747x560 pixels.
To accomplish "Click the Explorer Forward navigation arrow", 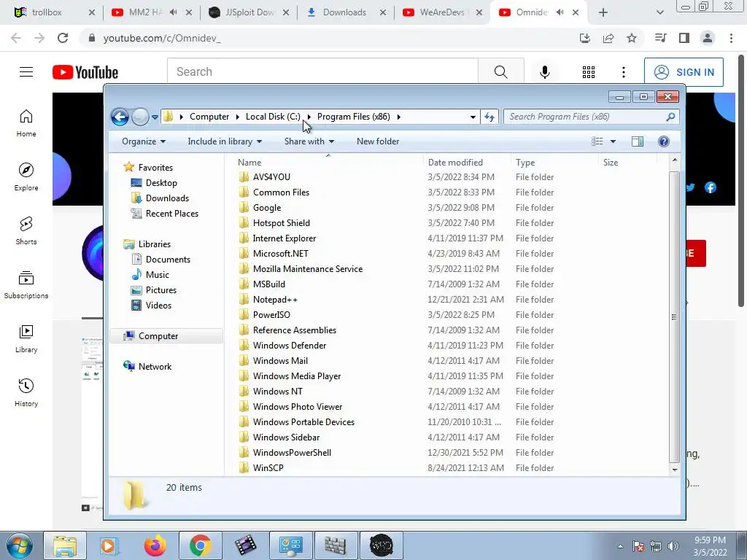I will [x=140, y=117].
